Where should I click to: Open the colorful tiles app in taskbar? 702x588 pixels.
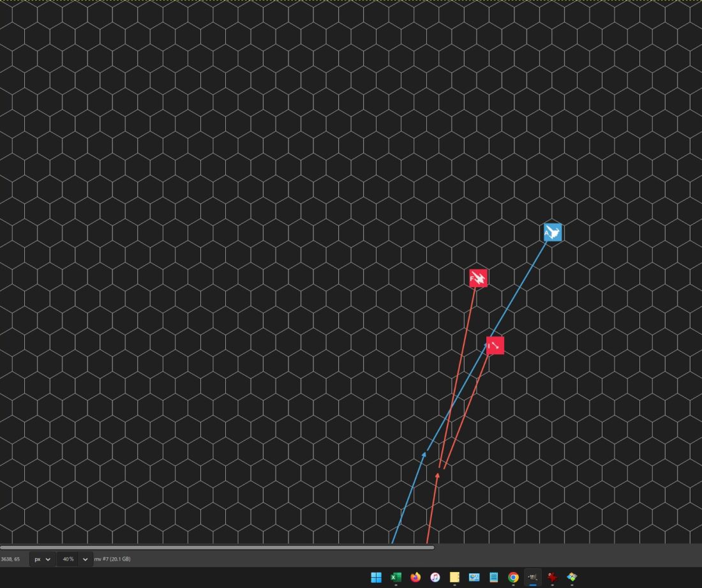pos(572,577)
